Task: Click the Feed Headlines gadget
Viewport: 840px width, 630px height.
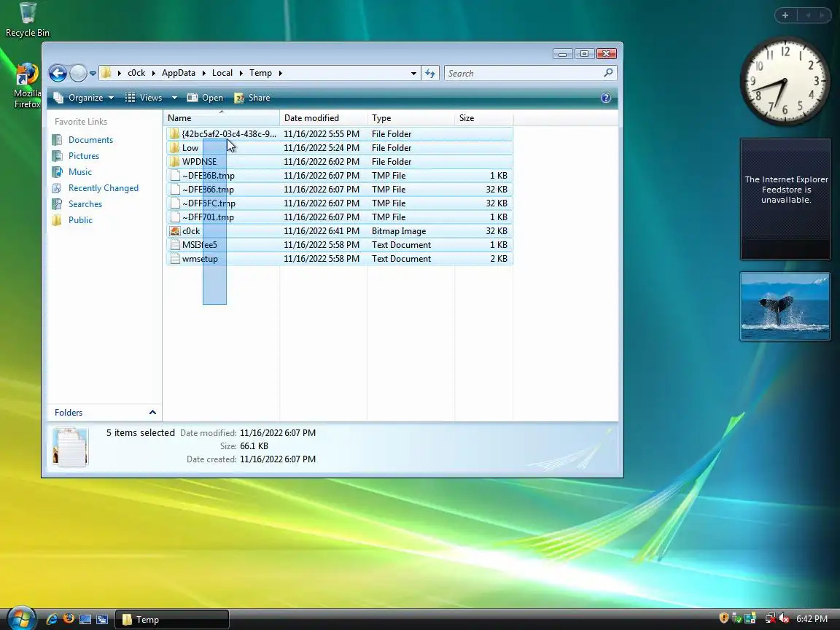Action: pos(785,199)
